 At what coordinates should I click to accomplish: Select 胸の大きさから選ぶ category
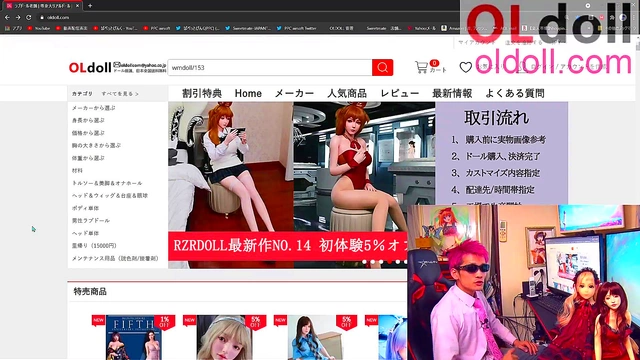[x=96, y=145]
